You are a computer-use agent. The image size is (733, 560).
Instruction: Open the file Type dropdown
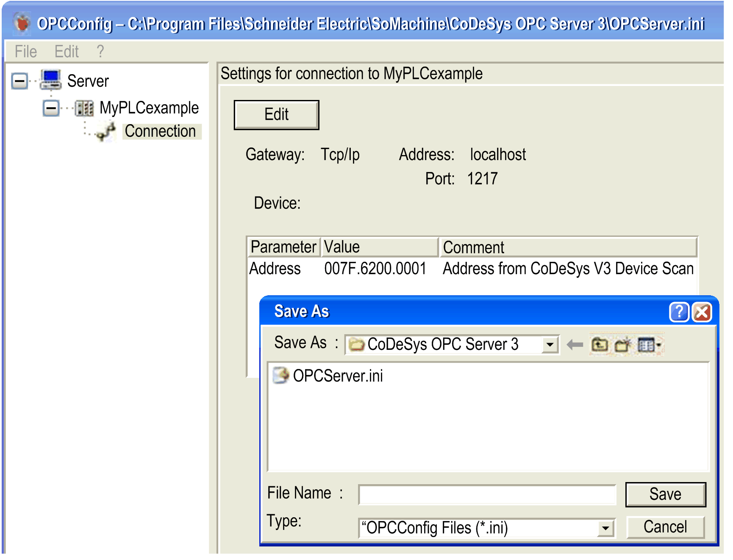click(x=605, y=528)
